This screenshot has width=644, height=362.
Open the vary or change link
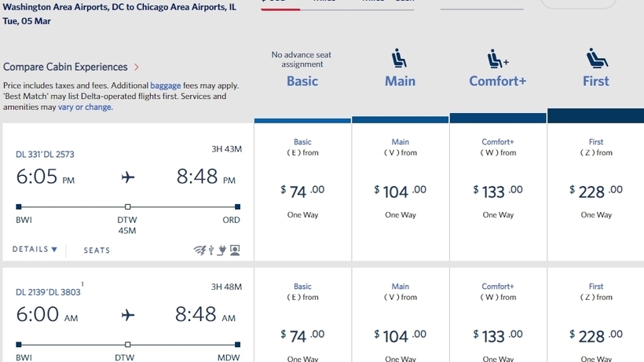tap(85, 107)
